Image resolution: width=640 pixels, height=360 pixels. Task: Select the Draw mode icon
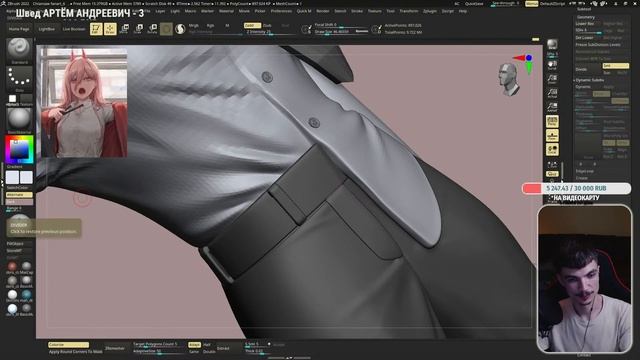(x=110, y=29)
